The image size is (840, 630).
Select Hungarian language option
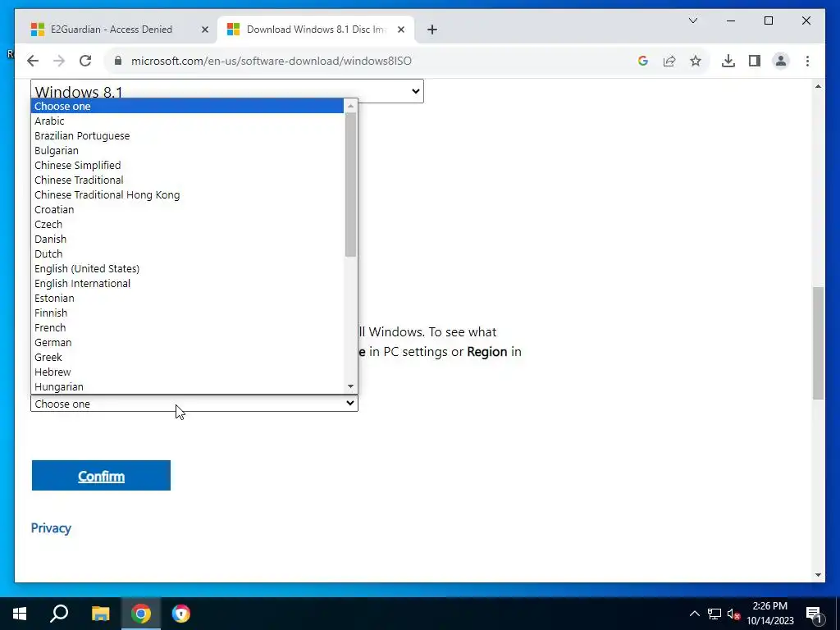[188, 386]
